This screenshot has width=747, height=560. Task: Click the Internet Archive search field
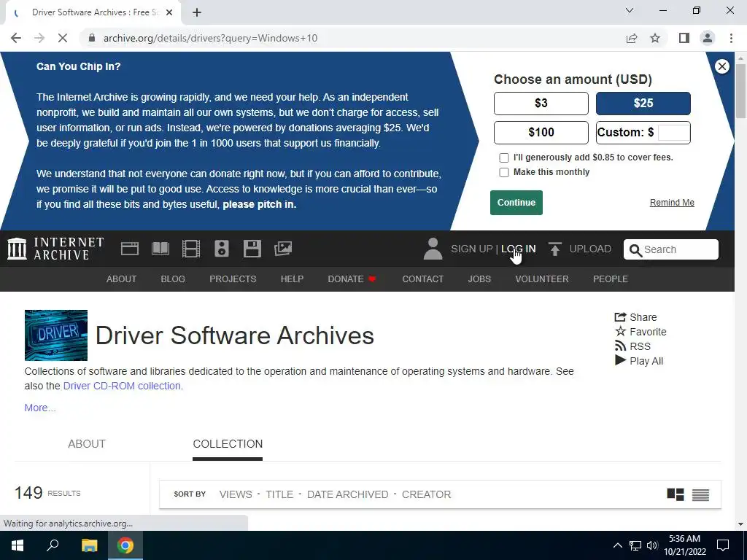[671, 249]
